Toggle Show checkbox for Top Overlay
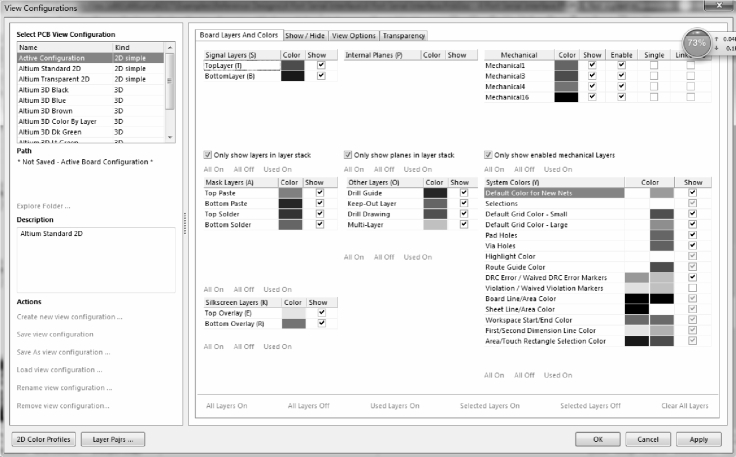 [322, 312]
